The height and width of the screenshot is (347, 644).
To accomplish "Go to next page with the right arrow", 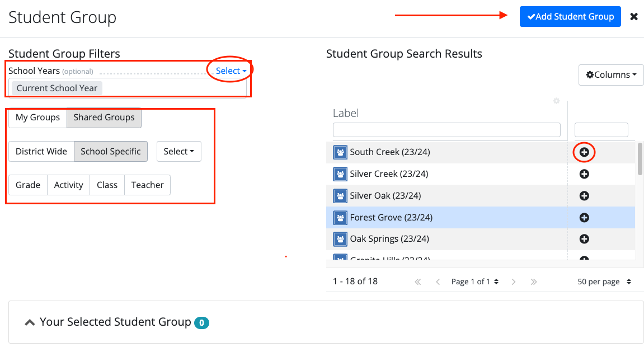I will pos(514,282).
